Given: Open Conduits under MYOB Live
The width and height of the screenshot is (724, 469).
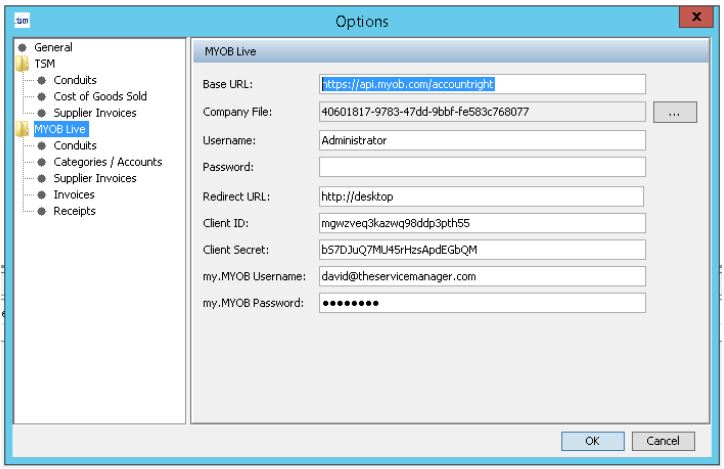Looking at the screenshot, I should [x=75, y=146].
